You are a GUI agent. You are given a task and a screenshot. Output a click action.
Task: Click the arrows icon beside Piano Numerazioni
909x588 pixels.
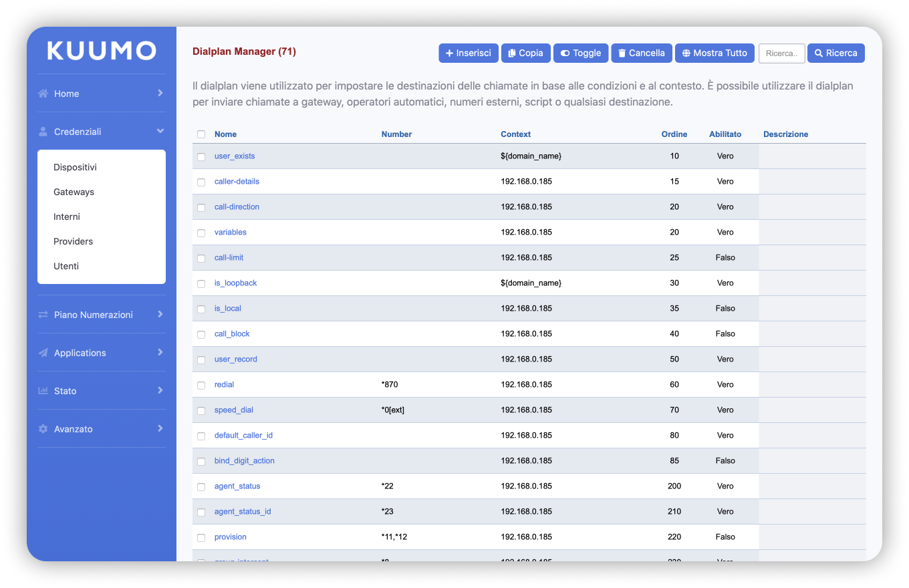[x=43, y=315]
